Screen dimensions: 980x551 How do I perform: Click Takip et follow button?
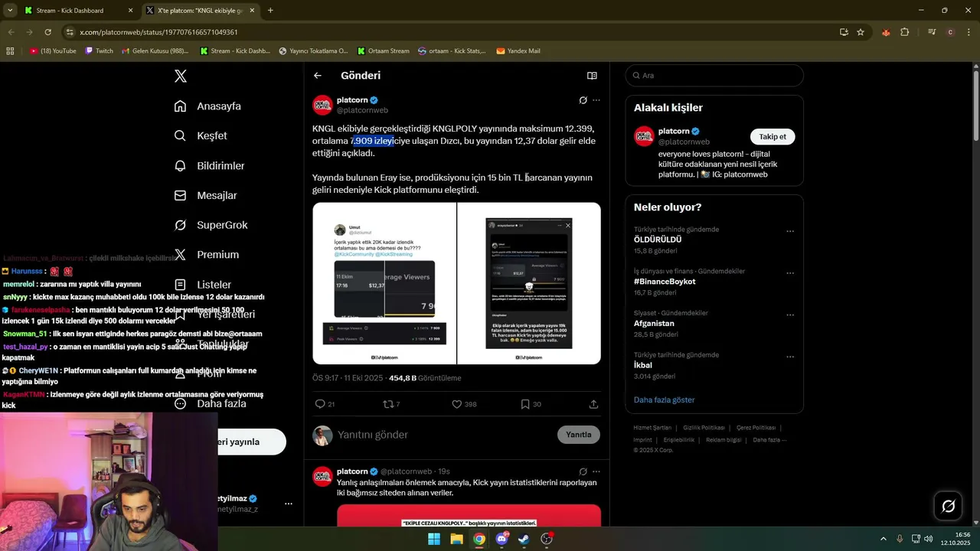coord(773,137)
